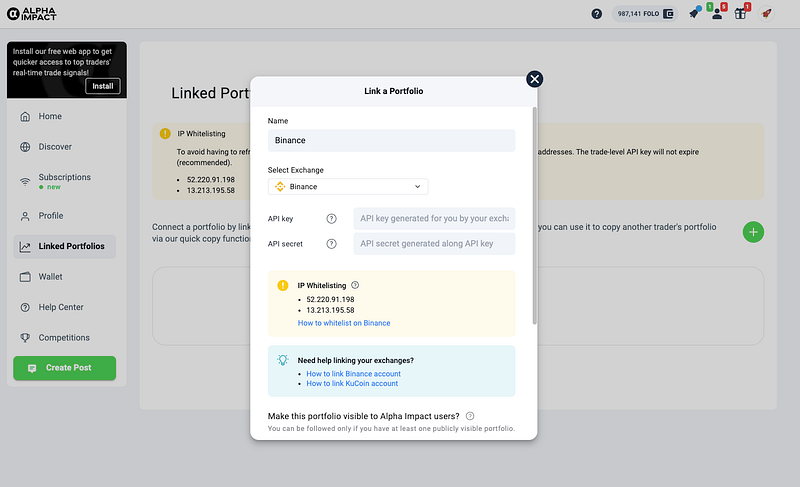Open the followers icon with red badge
This screenshot has width=800, height=487.
[717, 13]
